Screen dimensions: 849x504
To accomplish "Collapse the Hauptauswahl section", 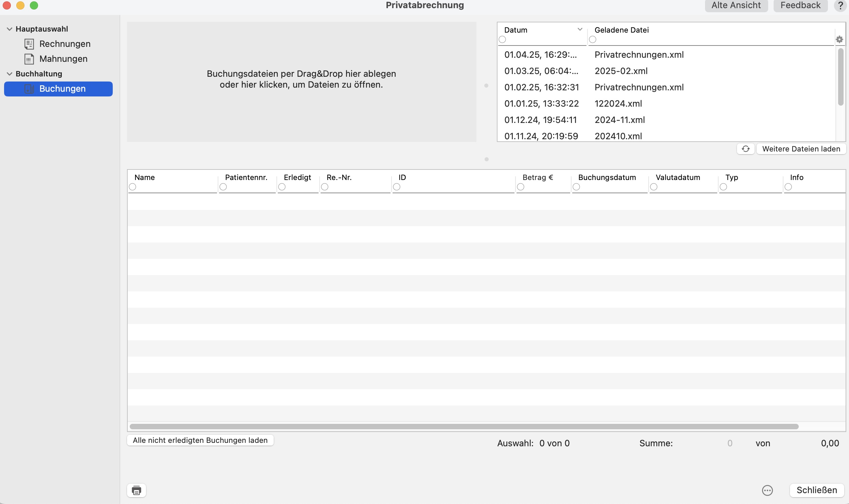I will (x=10, y=29).
